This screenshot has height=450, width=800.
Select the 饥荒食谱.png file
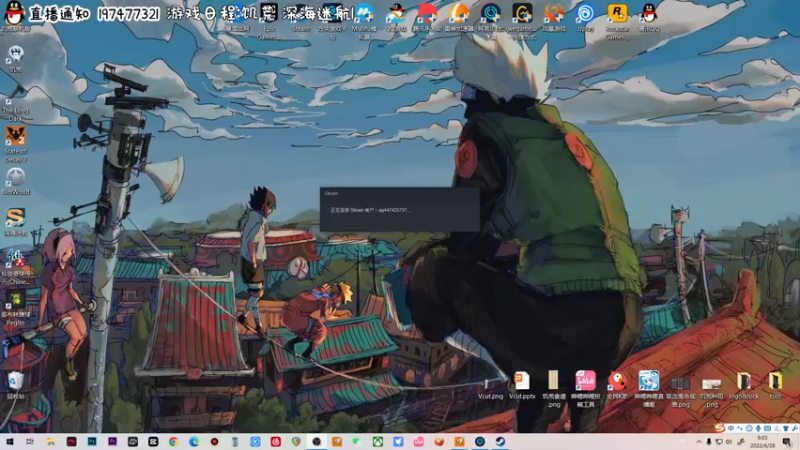[x=554, y=389]
